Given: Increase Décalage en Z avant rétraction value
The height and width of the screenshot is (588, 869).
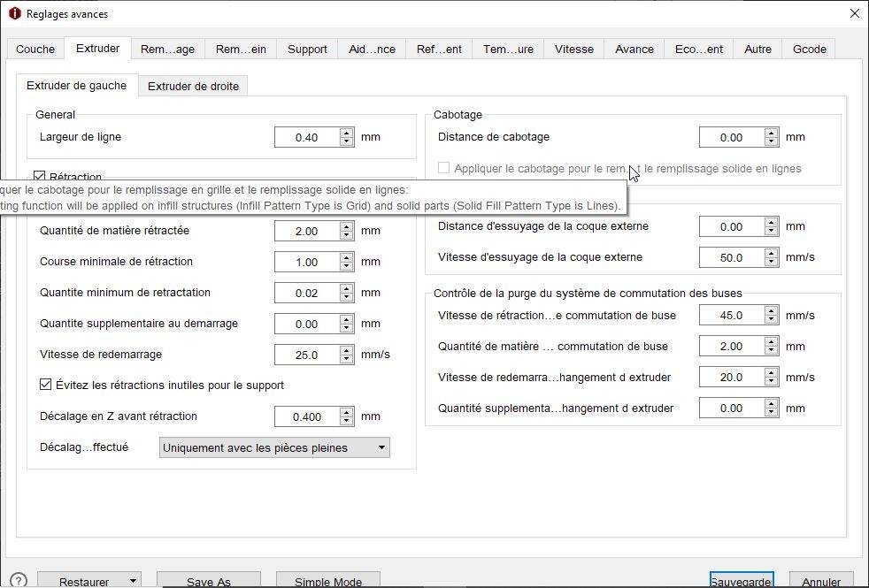Looking at the screenshot, I should click(347, 413).
